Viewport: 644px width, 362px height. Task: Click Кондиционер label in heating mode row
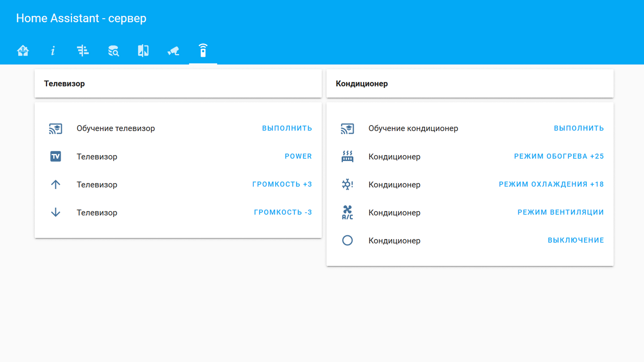394,157
